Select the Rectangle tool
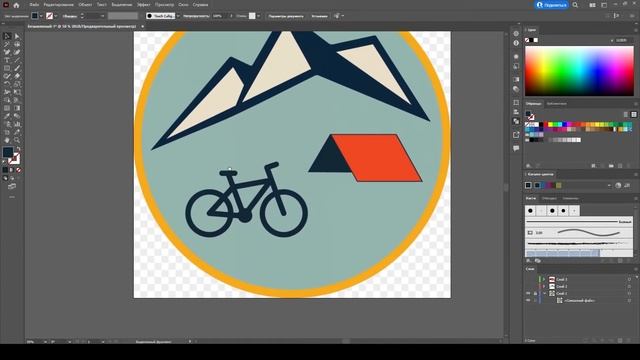 click(x=7, y=68)
